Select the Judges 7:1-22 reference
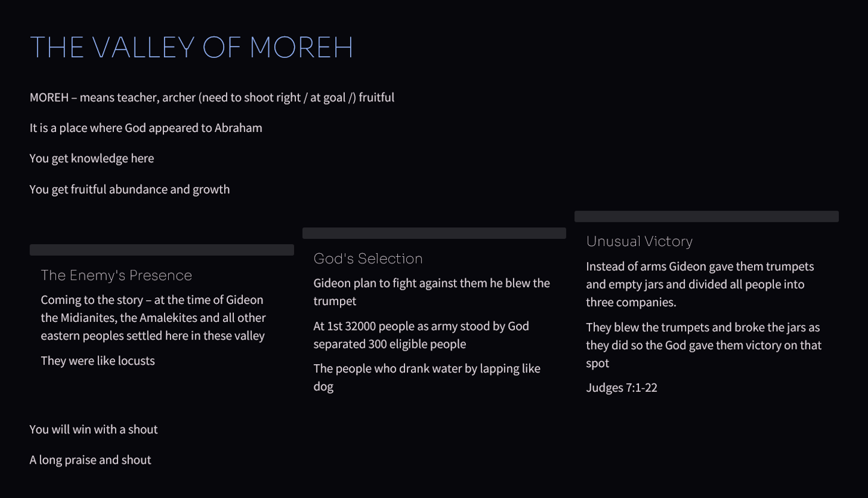868x498 pixels. click(621, 388)
